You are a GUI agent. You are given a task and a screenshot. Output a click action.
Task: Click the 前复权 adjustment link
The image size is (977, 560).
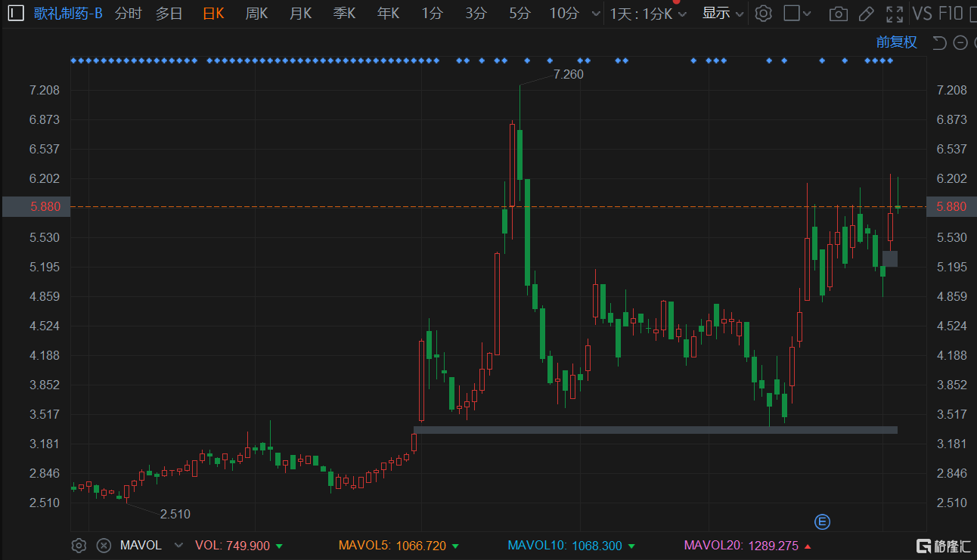click(x=897, y=42)
